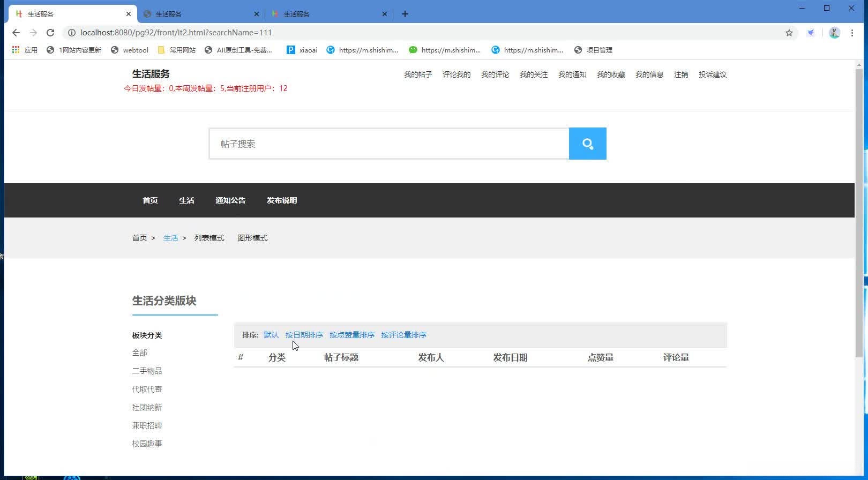
Task: Switch to second 生活服务 browser tab
Action: tap(201, 14)
